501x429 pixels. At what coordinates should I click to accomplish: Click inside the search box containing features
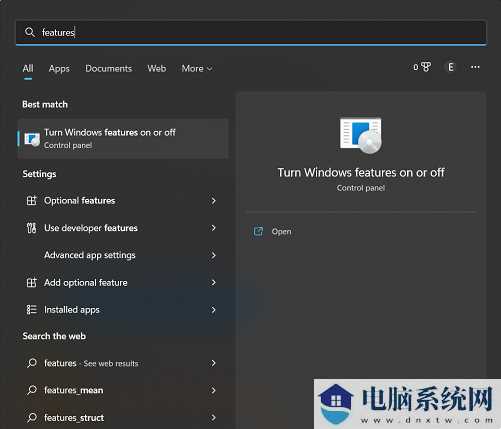[x=251, y=32]
